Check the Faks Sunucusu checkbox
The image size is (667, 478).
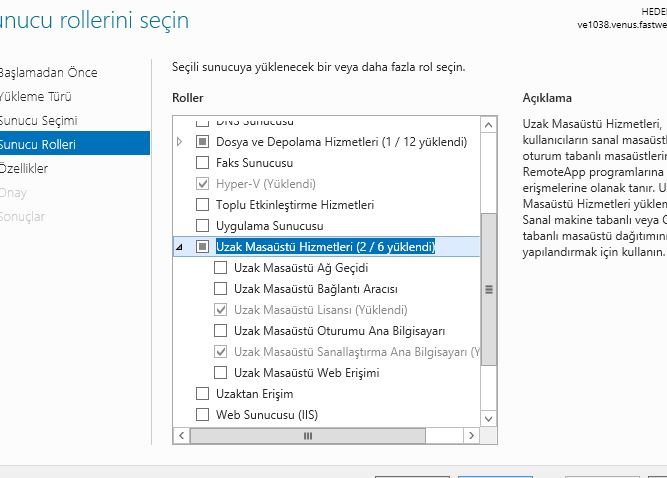click(203, 162)
